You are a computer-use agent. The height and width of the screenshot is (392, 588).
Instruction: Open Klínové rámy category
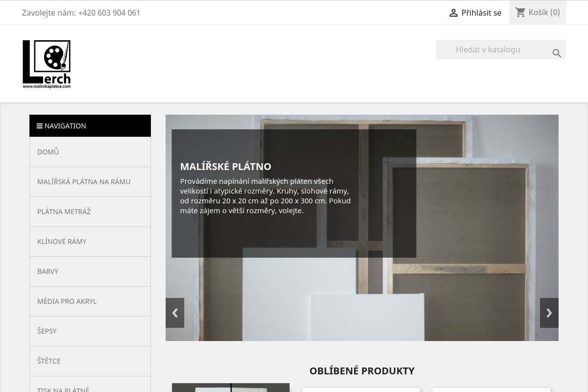pyautogui.click(x=62, y=242)
